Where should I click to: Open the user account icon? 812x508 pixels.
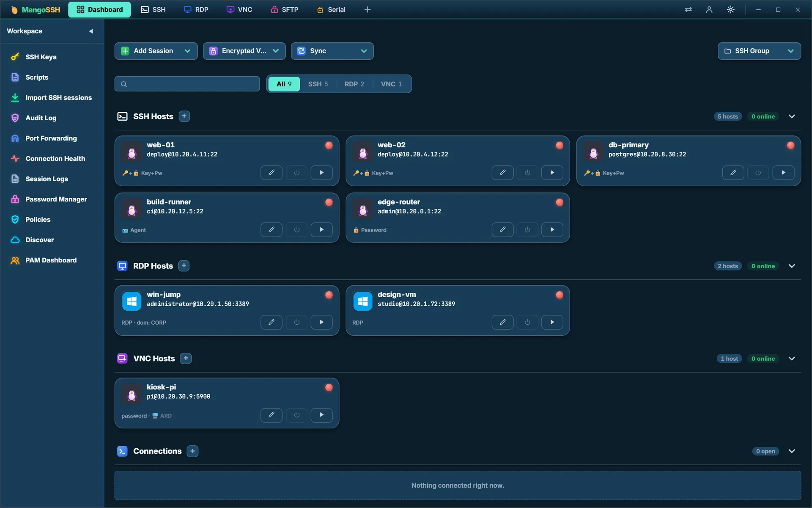709,9
